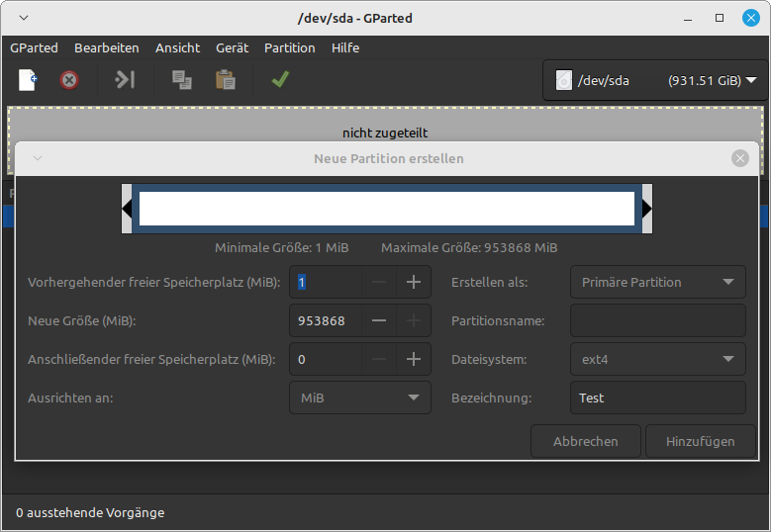Image resolution: width=771 pixels, height=532 pixels.
Task: Click the Vorhergehender freier Speicherplatz value field
Action: [x=326, y=282]
